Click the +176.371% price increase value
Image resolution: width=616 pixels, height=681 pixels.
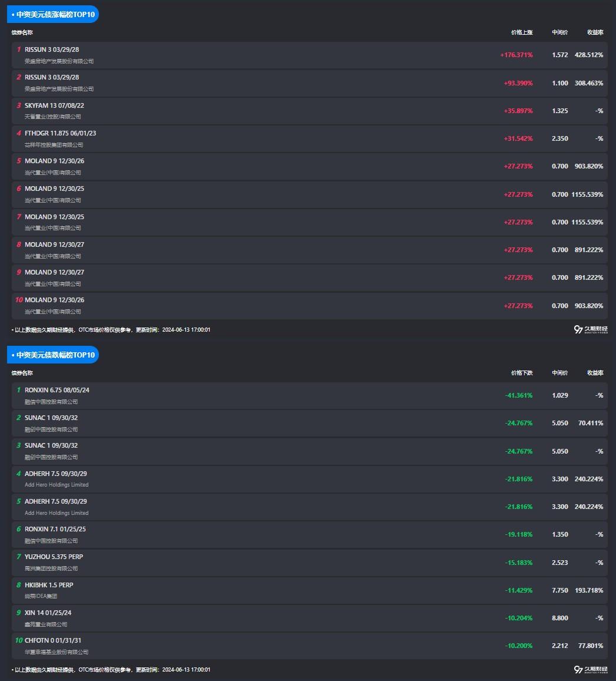pos(516,55)
